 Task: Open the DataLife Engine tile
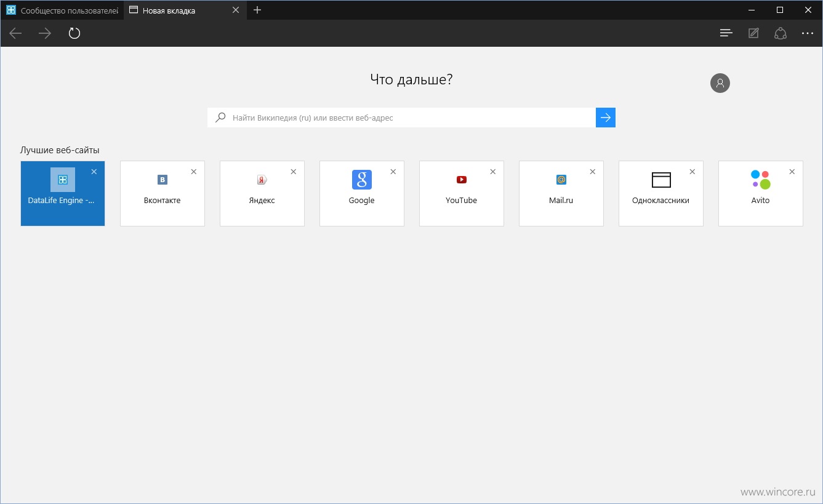pyautogui.click(x=63, y=193)
